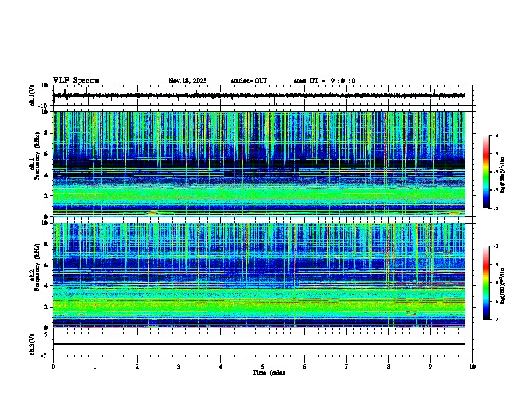This screenshot has width=532, height=411.
Task: Click time axis tick label "3"
Action: pos(179,367)
